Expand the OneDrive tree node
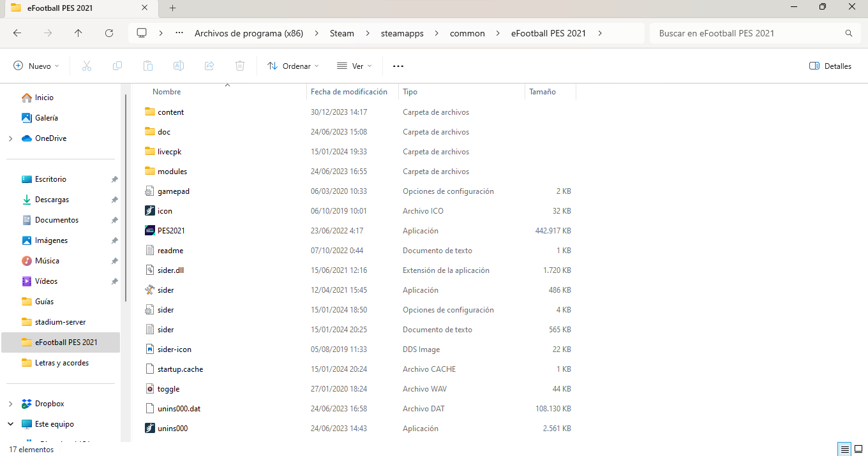Viewport: 868px width, 456px height. [x=11, y=138]
